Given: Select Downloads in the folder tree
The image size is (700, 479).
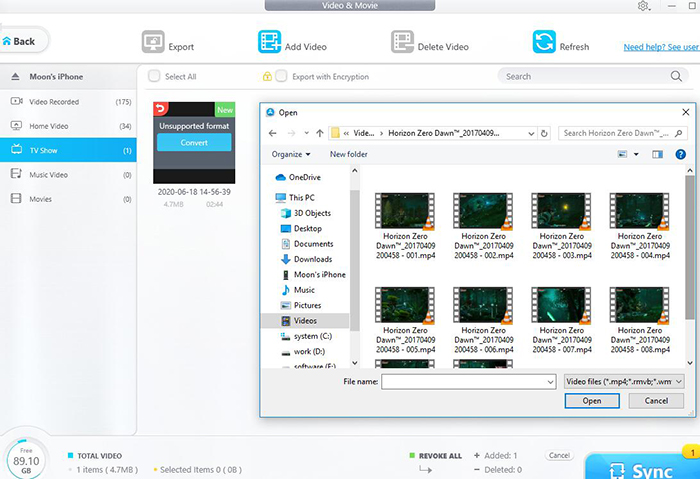Looking at the screenshot, I should (x=312, y=259).
